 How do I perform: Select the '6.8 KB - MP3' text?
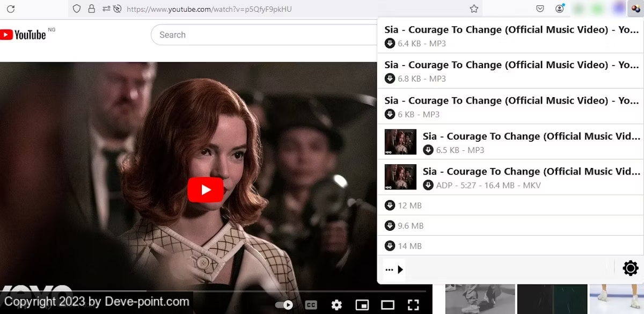422,79
